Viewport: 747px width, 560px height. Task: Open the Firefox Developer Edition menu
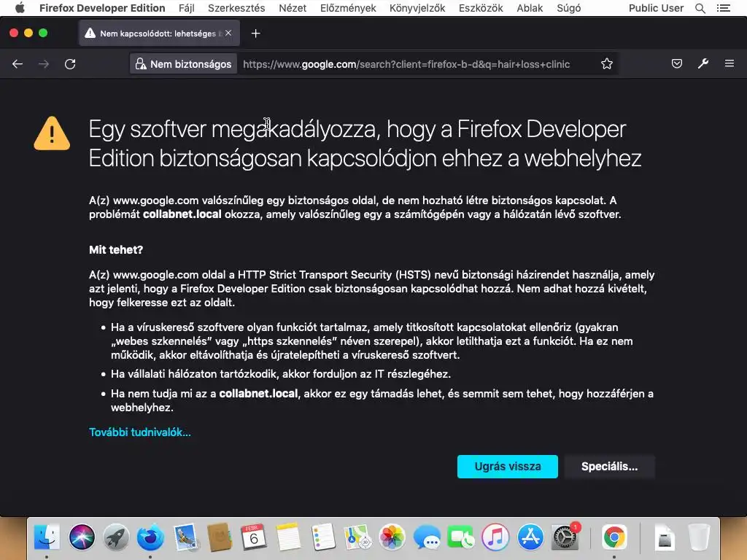pos(102,8)
